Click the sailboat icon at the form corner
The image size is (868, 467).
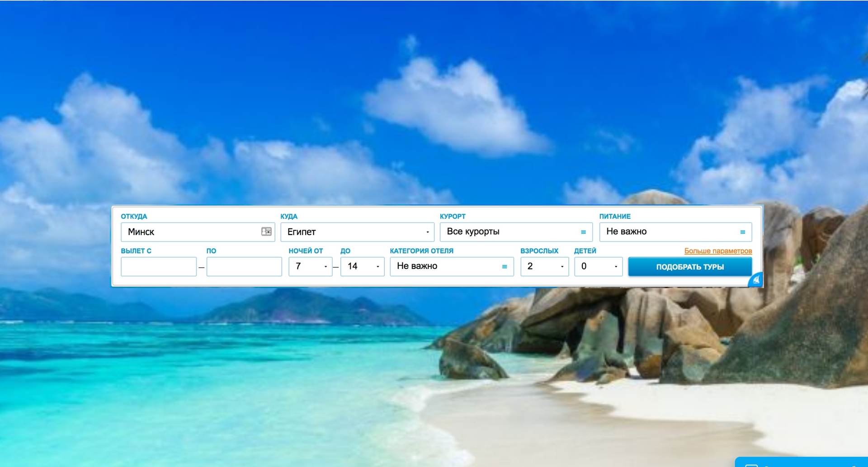tap(755, 280)
